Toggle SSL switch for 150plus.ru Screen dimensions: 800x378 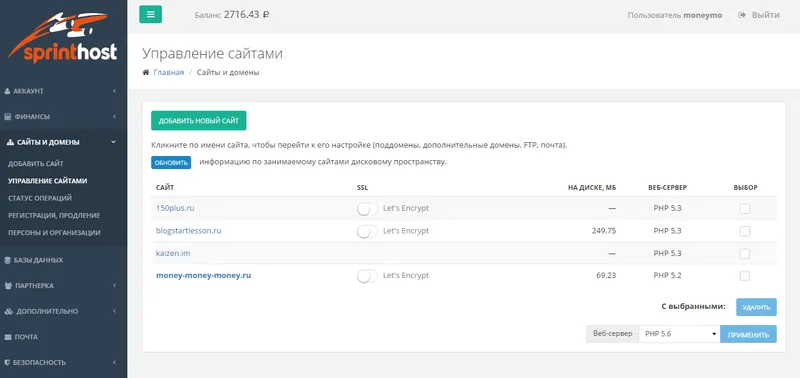[x=367, y=209]
